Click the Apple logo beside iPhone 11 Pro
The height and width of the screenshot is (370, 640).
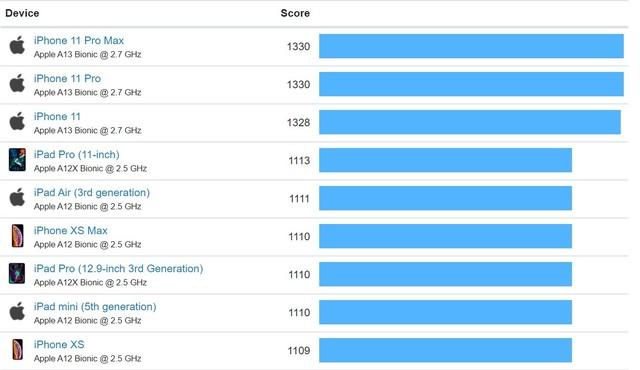click(17, 83)
